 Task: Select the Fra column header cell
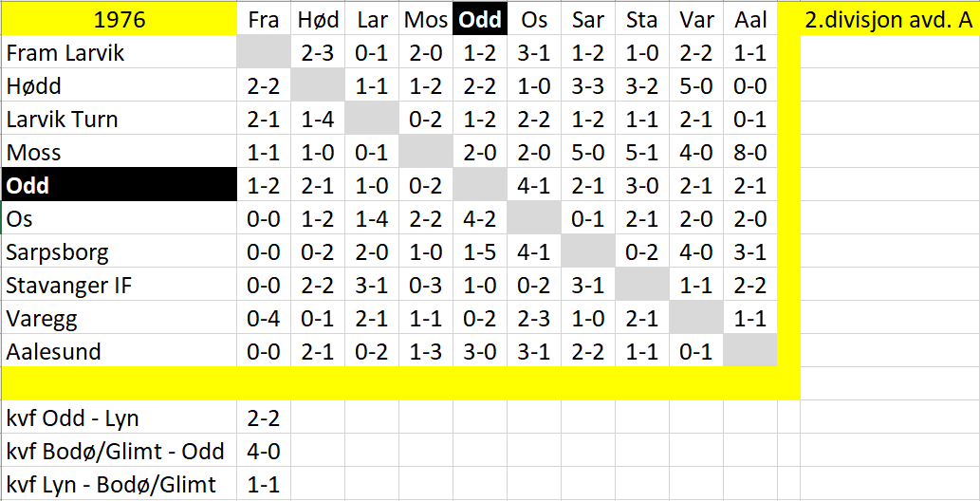[264, 19]
